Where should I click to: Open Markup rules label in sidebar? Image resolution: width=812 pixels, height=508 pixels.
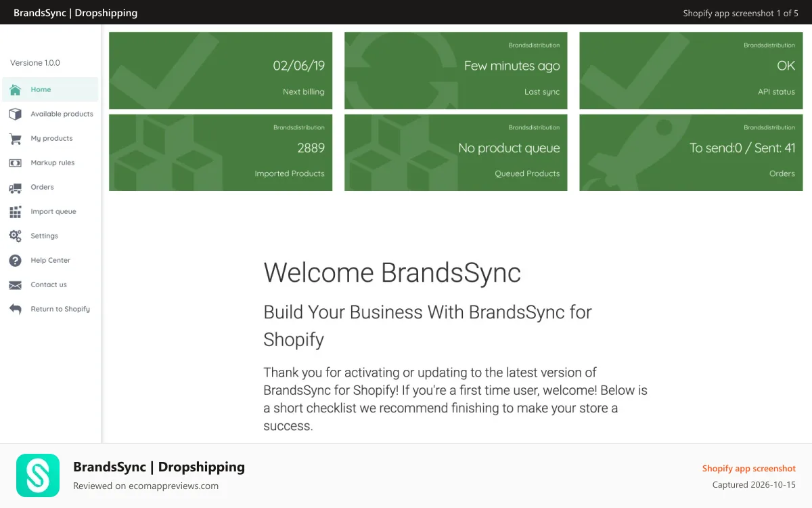53,163
